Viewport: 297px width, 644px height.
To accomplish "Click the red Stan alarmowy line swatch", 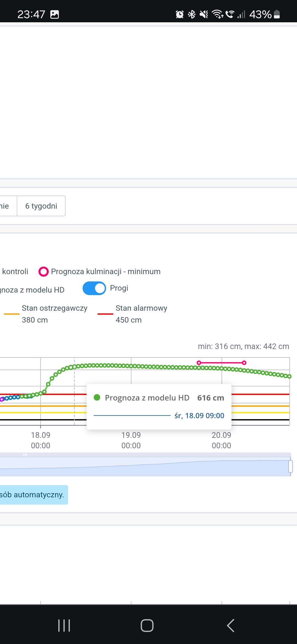I will (105, 314).
